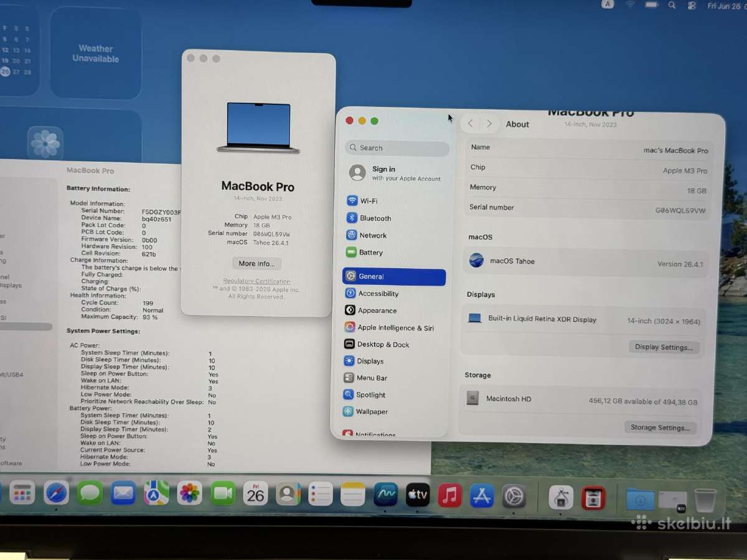Click the name value 'mac's MacBook Pro'
The image size is (747, 560).
[675, 151]
